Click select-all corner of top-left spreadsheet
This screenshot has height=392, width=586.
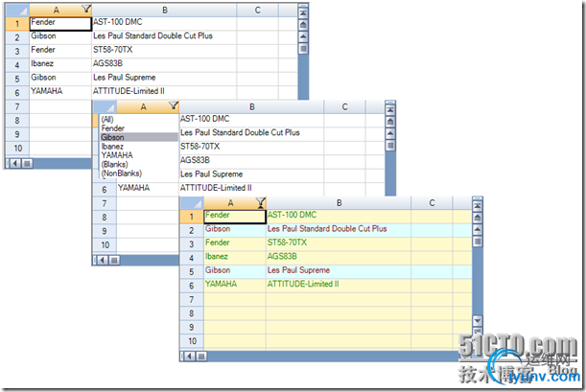click(x=17, y=11)
